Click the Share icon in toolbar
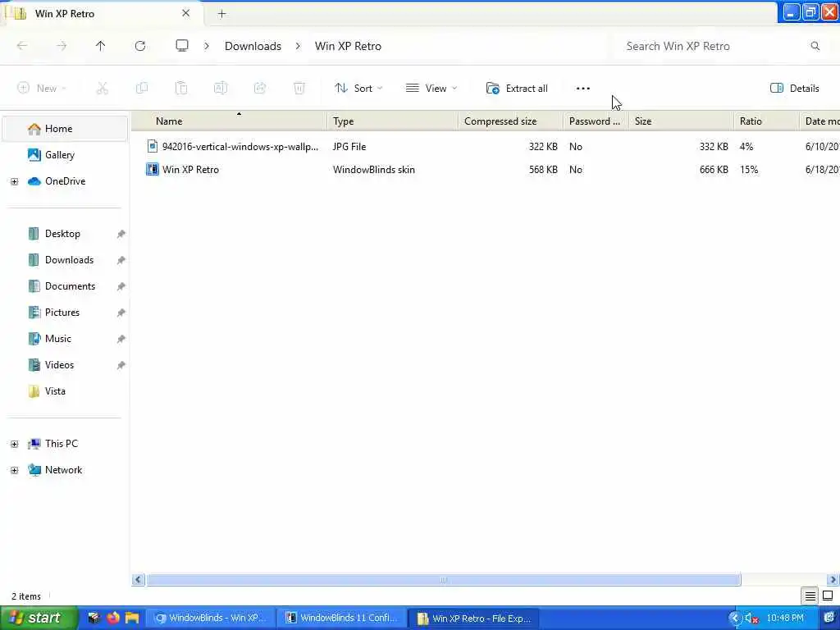The height and width of the screenshot is (630, 840). (260, 89)
